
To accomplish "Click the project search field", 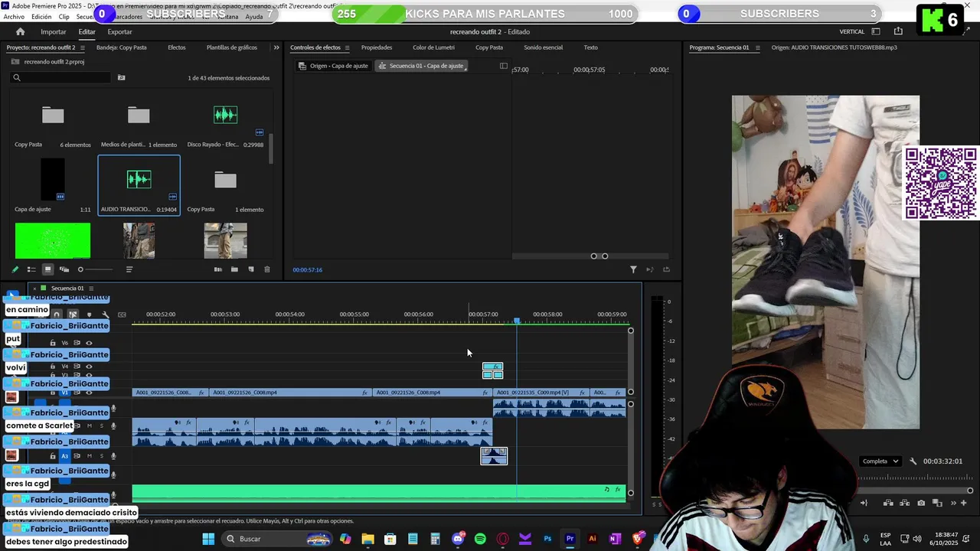I will tap(61, 77).
